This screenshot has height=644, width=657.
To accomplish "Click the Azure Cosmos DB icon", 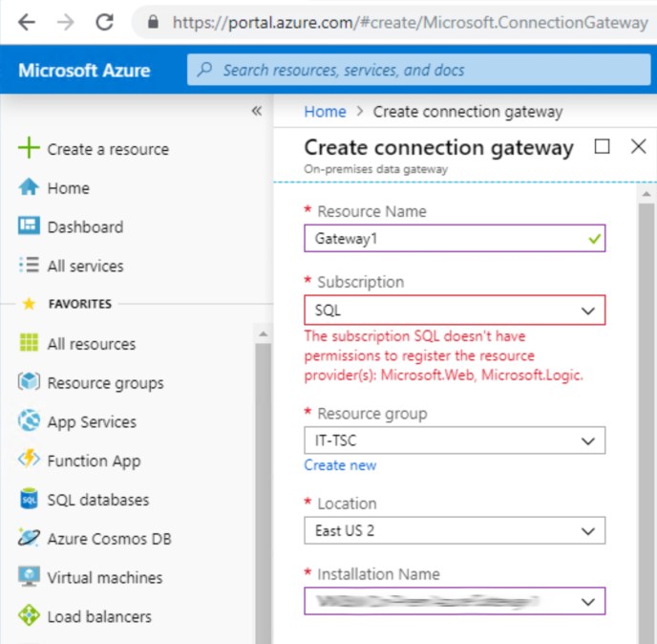I will 30,538.
